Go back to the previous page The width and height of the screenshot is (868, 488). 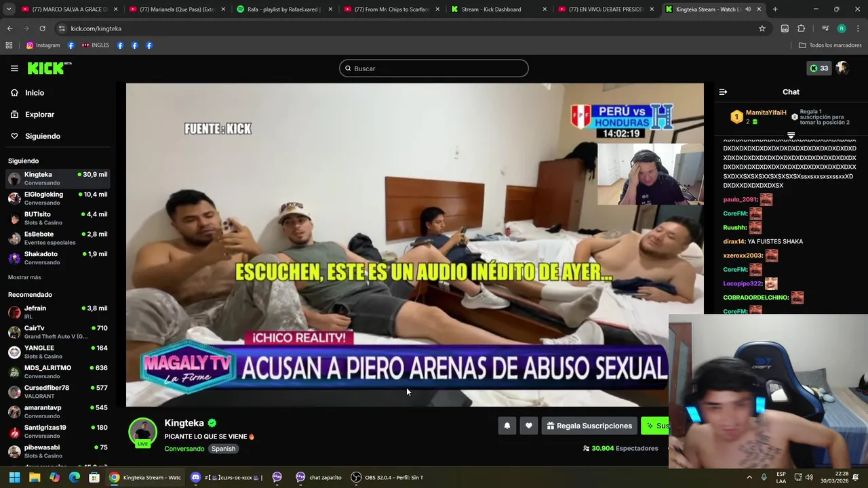point(9,28)
